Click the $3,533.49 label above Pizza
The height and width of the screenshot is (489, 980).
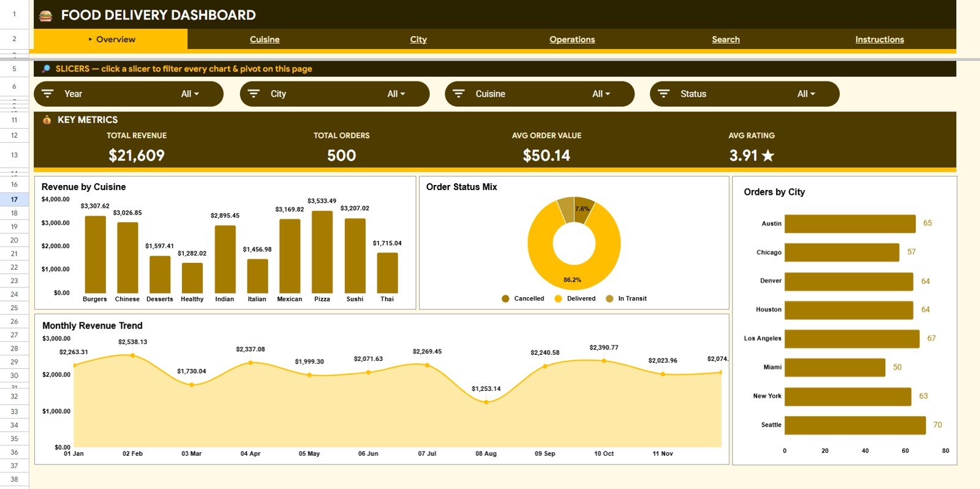point(322,201)
